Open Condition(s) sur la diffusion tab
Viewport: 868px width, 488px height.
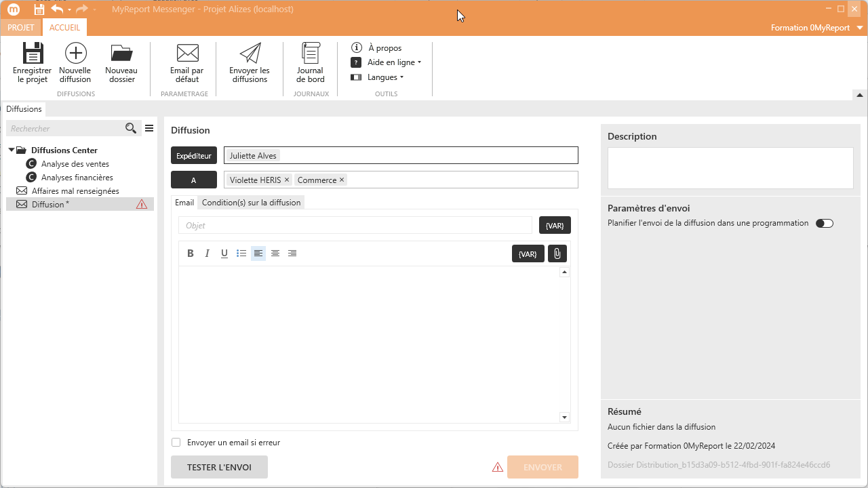[x=251, y=203]
